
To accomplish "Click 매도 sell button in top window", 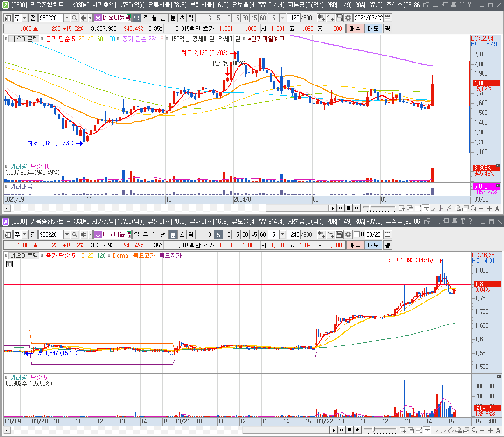I will 373,28.
